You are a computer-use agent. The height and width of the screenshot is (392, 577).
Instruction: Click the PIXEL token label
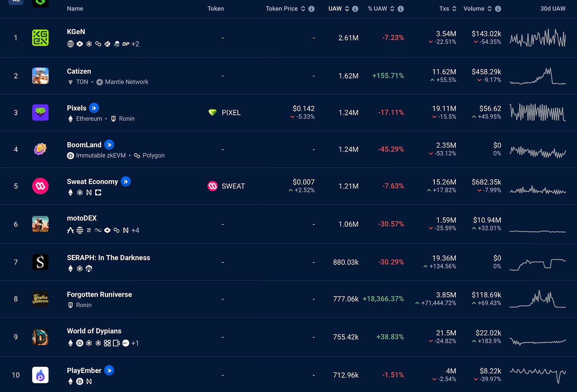(231, 113)
